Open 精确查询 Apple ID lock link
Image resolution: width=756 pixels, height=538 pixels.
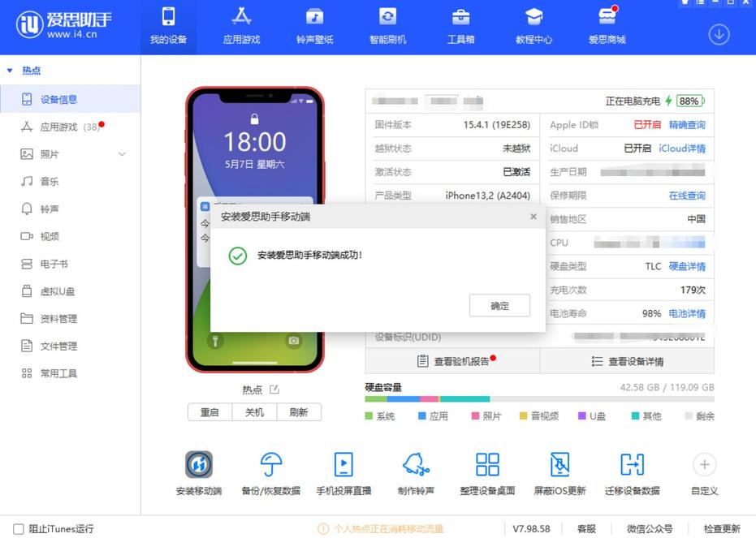pyautogui.click(x=687, y=125)
